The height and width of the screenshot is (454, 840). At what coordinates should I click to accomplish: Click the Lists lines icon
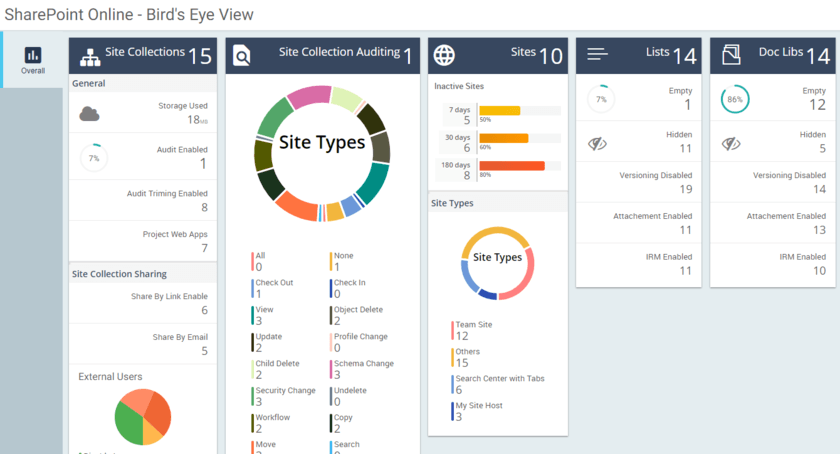(597, 55)
